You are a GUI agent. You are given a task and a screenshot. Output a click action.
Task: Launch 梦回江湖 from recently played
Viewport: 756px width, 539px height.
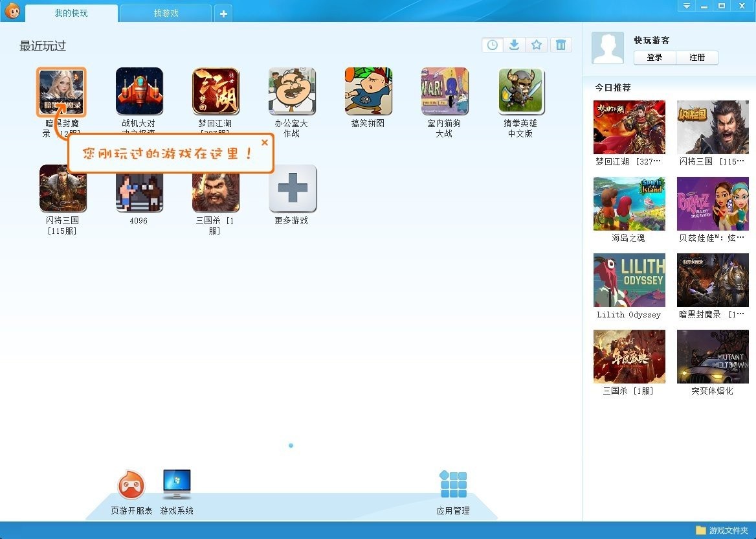(216, 91)
